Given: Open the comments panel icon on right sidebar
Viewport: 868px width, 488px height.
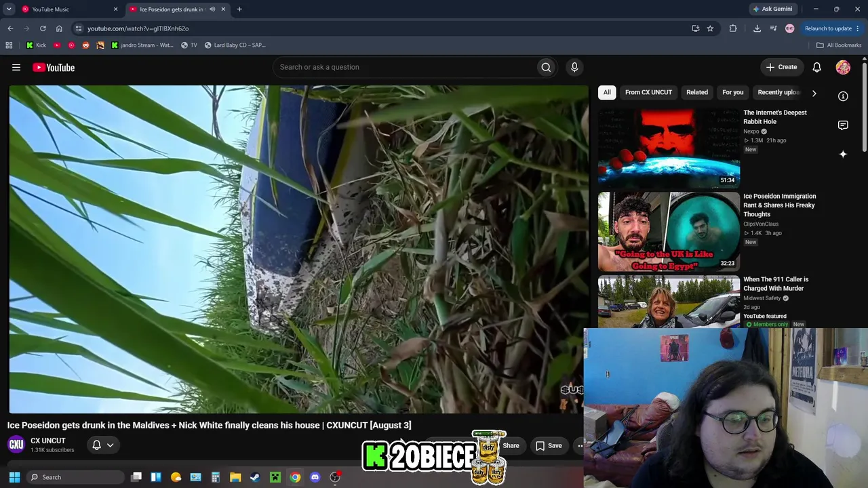Looking at the screenshot, I should click(x=843, y=125).
